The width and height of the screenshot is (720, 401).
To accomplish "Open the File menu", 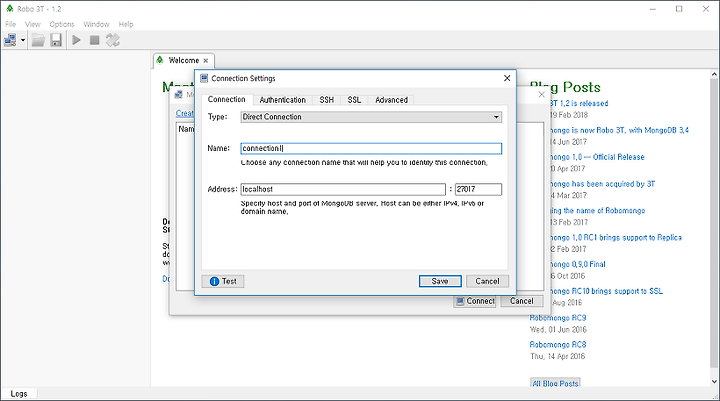I will [11, 24].
